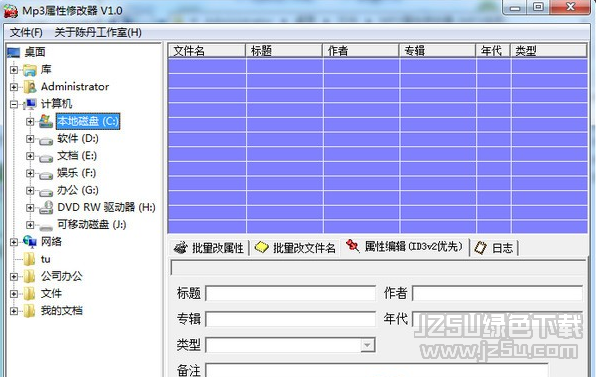This screenshot has width=596, height=377.
Task: Switch to the 日志 log tab
Action: [494, 248]
